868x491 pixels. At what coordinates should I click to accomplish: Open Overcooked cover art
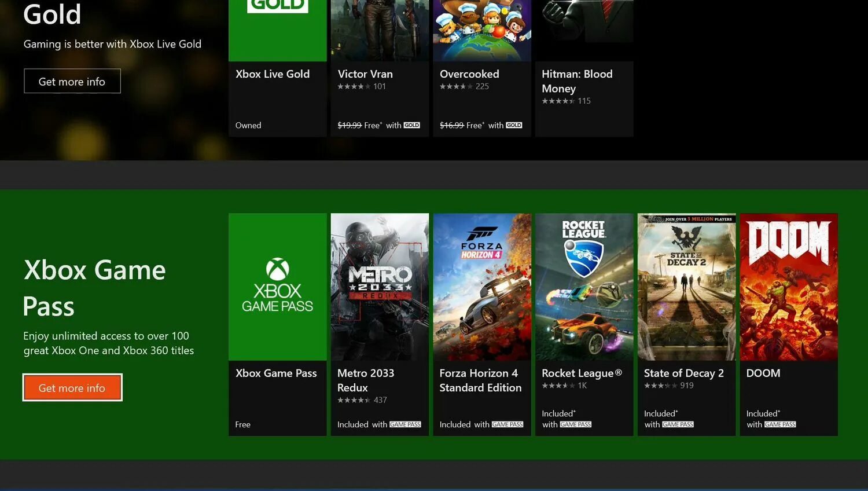click(482, 30)
